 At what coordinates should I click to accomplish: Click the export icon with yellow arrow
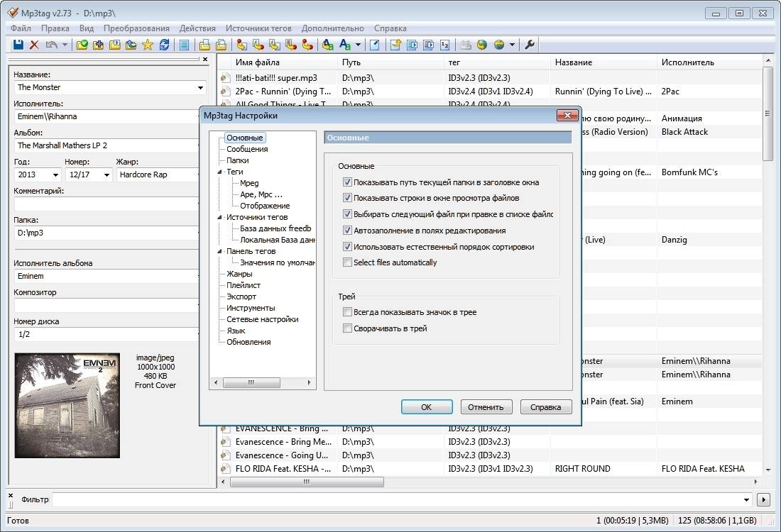pos(395,45)
